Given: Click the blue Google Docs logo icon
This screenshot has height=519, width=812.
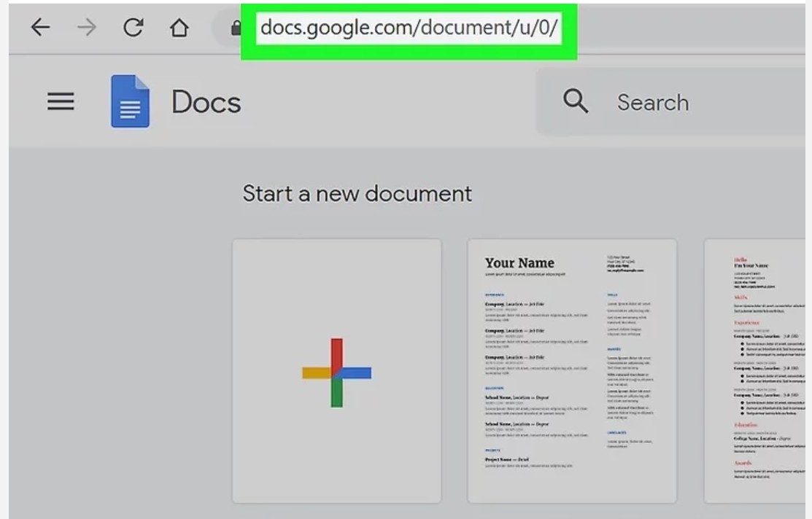Looking at the screenshot, I should point(129,102).
